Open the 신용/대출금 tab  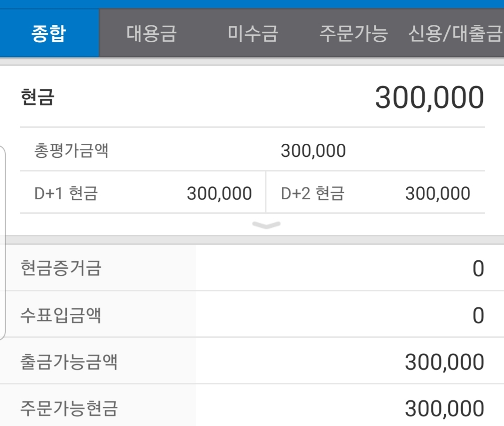pos(454,34)
